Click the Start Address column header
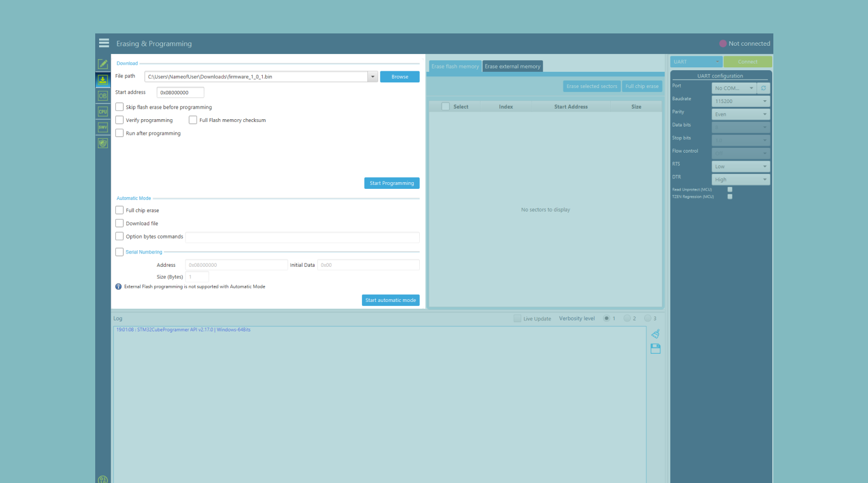Image resolution: width=868 pixels, height=483 pixels. 571,106
